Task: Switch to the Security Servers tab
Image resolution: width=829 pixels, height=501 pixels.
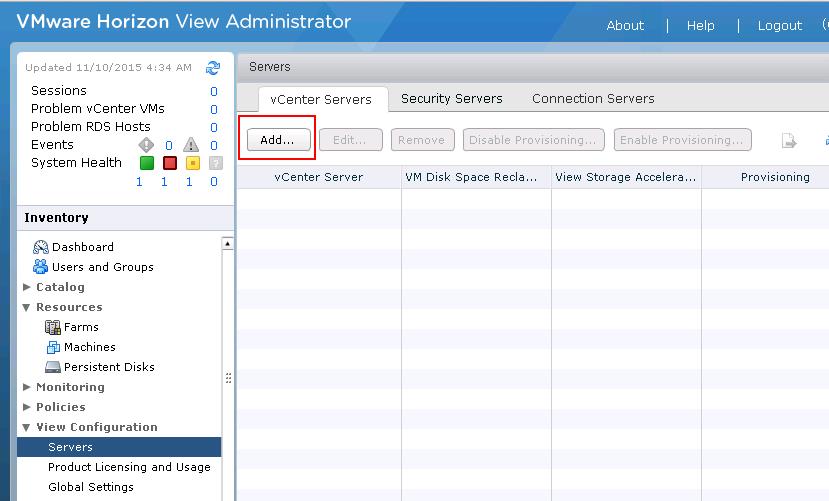Action: (451, 99)
